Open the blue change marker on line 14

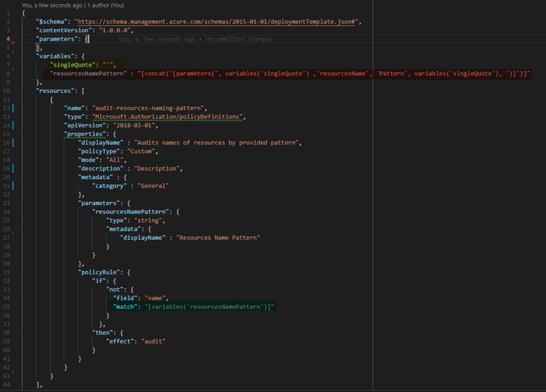13,125
